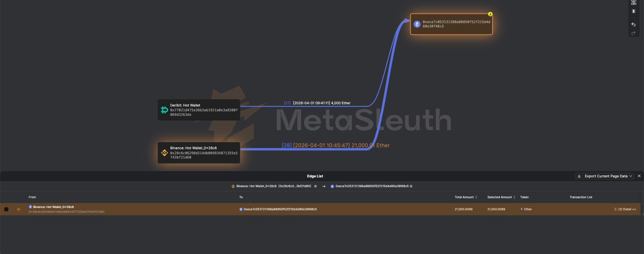Select the Deribit: Hot Wallet node
Viewport: 644px width, 254px height.
[x=199, y=110]
